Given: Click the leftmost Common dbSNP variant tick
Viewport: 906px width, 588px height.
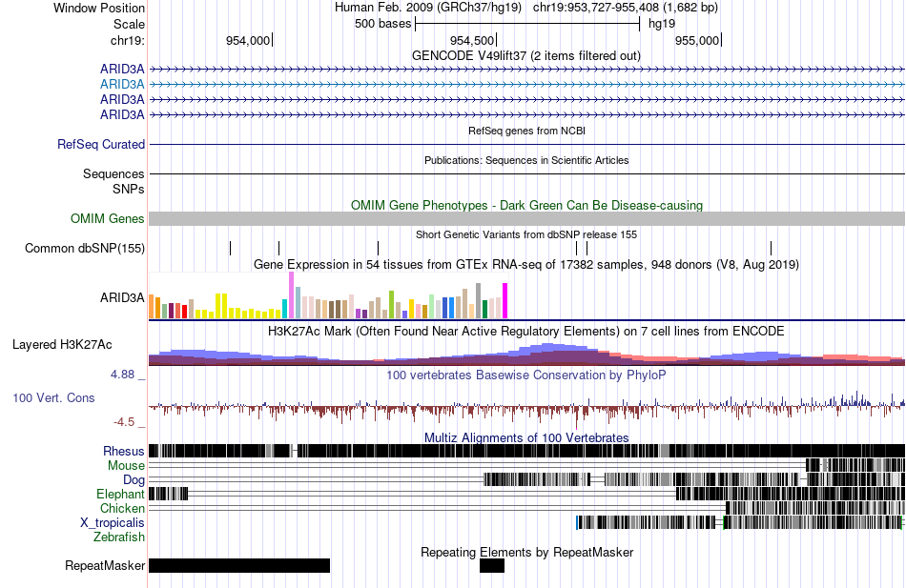Looking at the screenshot, I should point(230,249).
